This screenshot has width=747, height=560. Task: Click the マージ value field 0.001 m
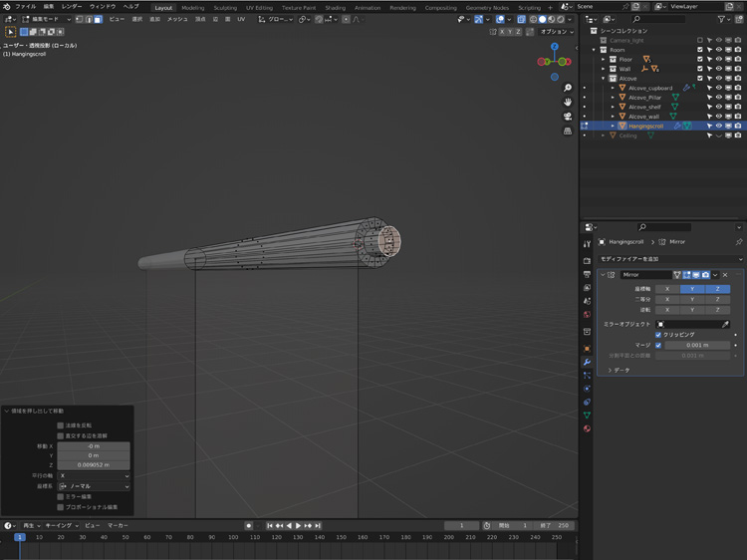point(697,345)
